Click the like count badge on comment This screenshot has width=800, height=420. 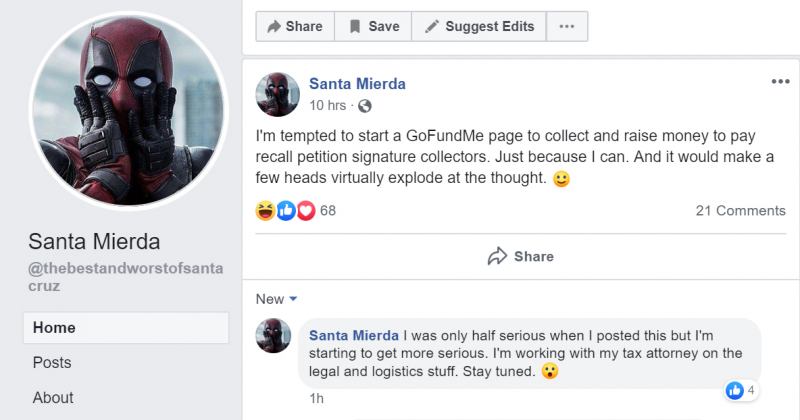743,390
